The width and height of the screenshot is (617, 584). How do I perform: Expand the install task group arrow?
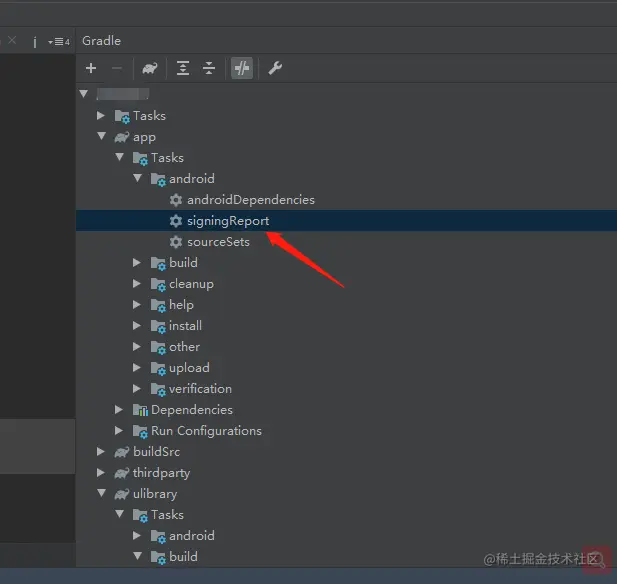click(137, 325)
